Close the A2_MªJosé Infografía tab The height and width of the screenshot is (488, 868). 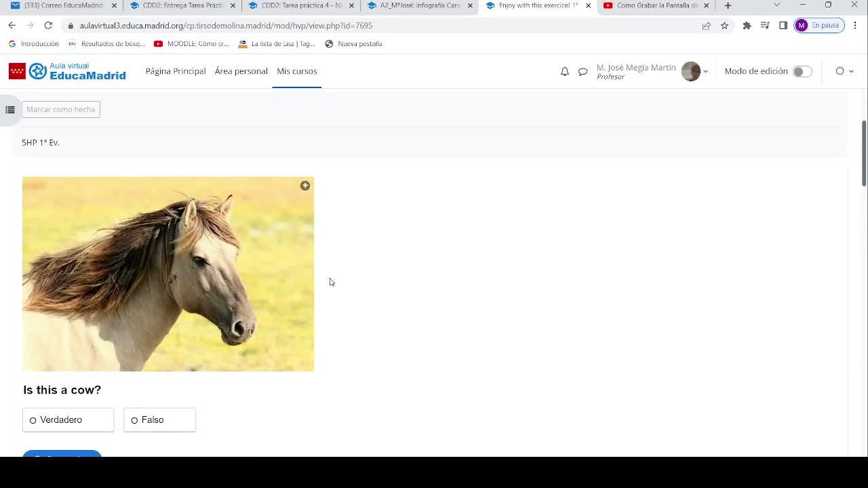pos(470,5)
